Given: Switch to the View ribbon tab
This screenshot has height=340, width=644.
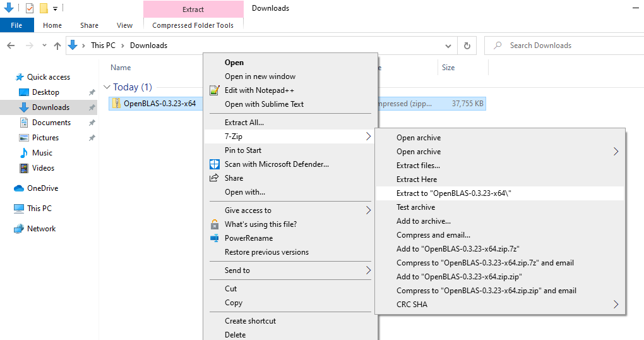Looking at the screenshot, I should (124, 25).
